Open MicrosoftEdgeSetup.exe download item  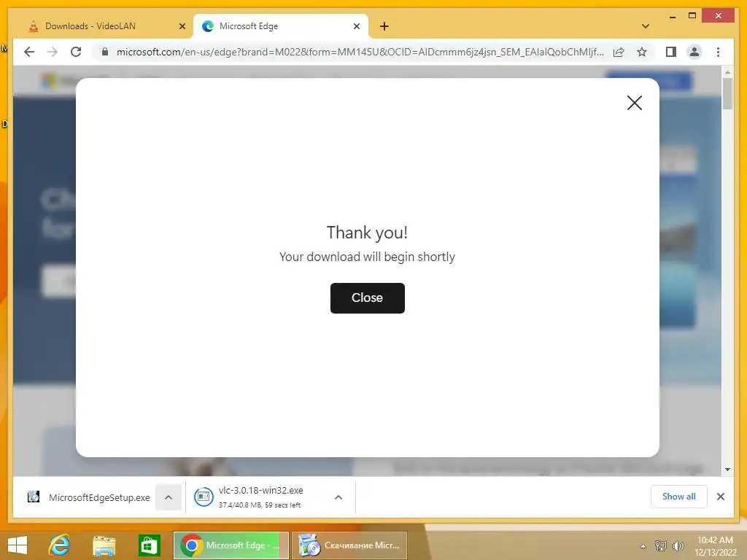(88, 497)
